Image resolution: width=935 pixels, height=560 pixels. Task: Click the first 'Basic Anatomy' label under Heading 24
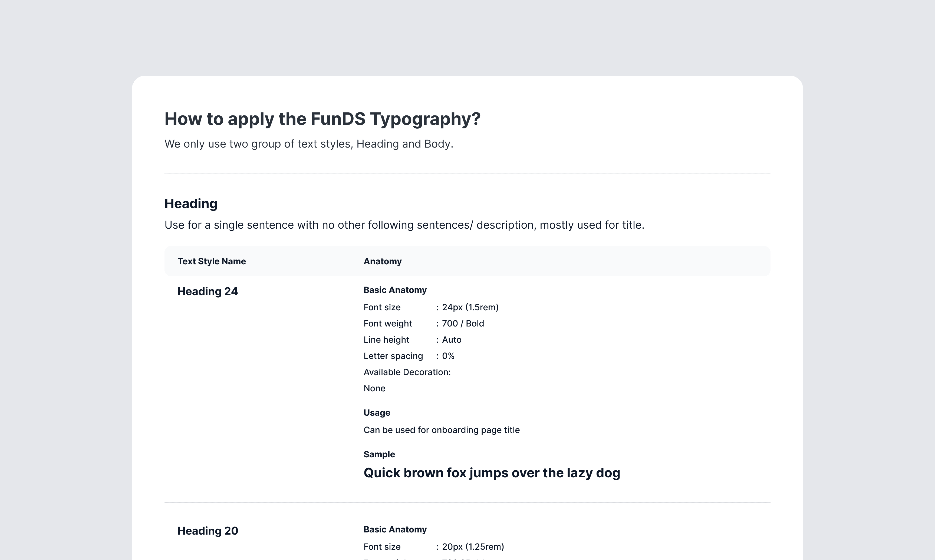point(395,290)
